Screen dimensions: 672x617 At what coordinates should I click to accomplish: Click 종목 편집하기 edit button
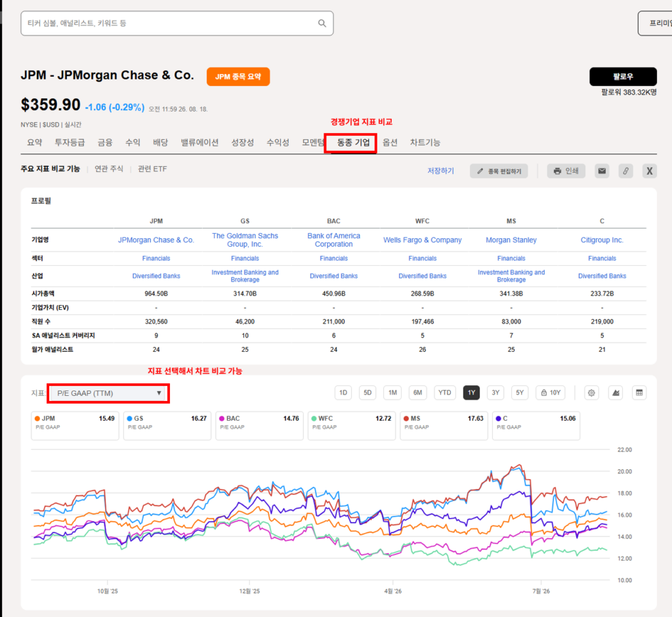point(499,171)
